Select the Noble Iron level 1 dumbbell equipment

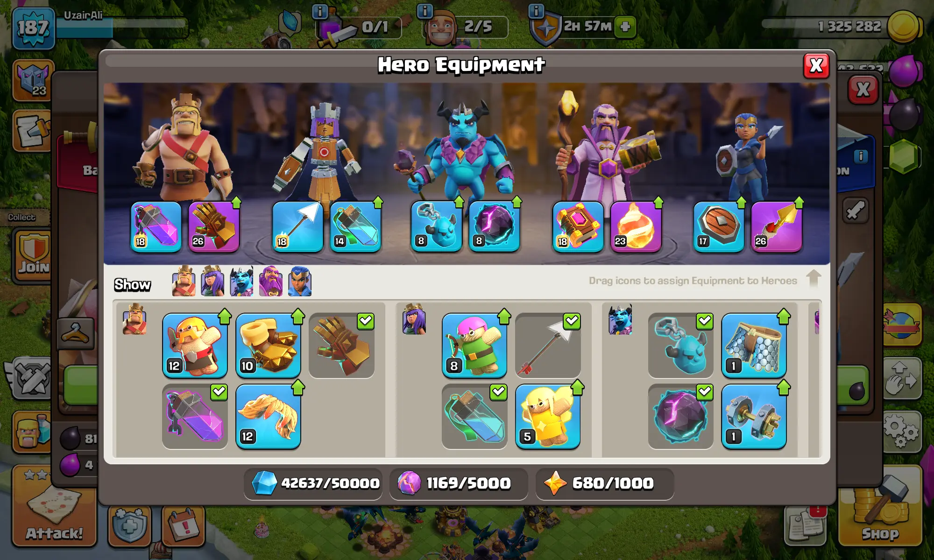754,416
